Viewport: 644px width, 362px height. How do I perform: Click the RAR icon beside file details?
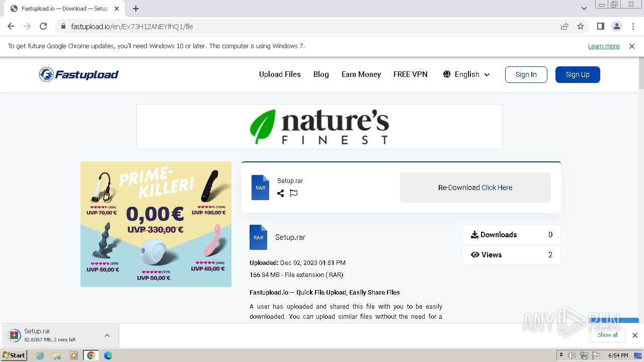(x=259, y=237)
